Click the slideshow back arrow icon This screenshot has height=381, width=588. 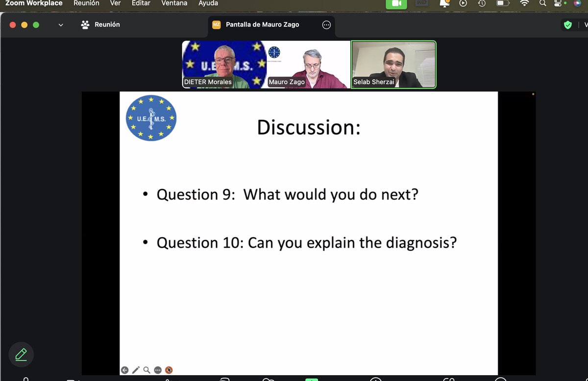click(125, 370)
